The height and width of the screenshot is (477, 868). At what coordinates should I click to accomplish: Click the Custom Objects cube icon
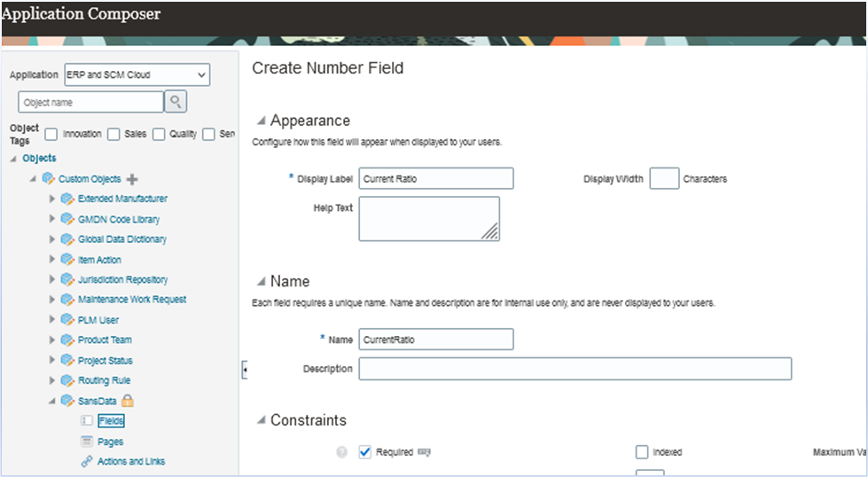point(49,179)
